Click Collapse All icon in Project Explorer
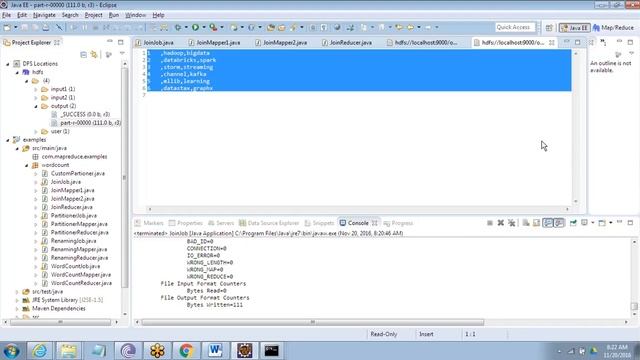Viewport: 640px width, 360px height. pyautogui.click(x=83, y=54)
